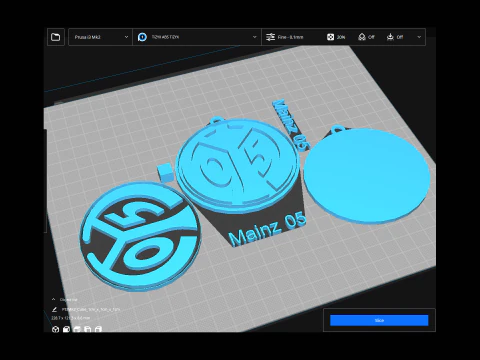Viewport: 480px width, 360px height.
Task: Open file via the folder icon
Action: point(56,37)
